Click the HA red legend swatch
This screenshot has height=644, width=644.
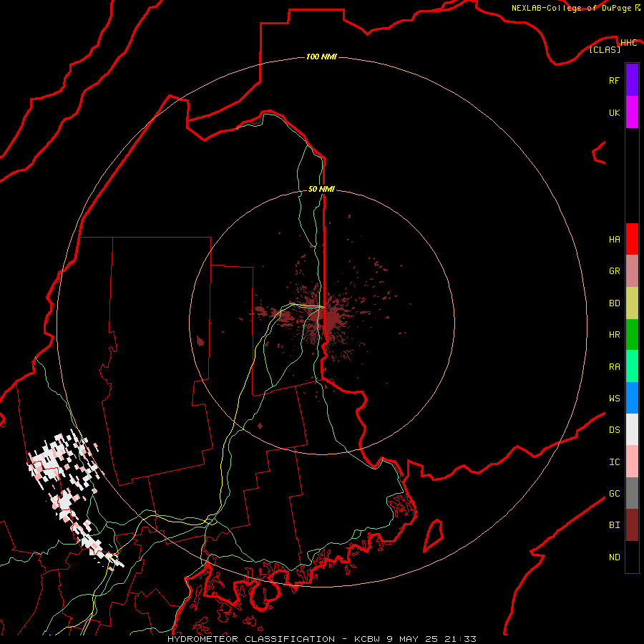point(632,239)
